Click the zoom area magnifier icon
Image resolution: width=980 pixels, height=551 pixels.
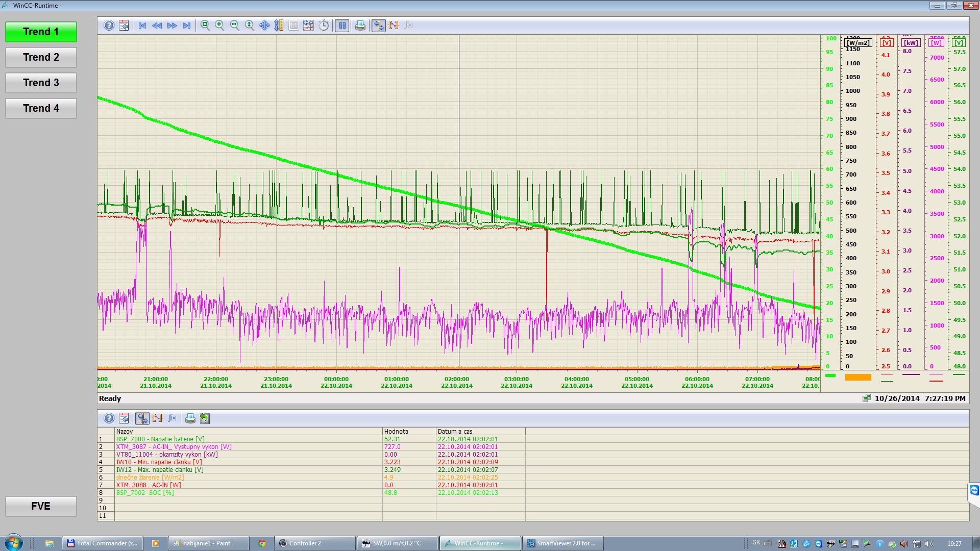(x=205, y=26)
